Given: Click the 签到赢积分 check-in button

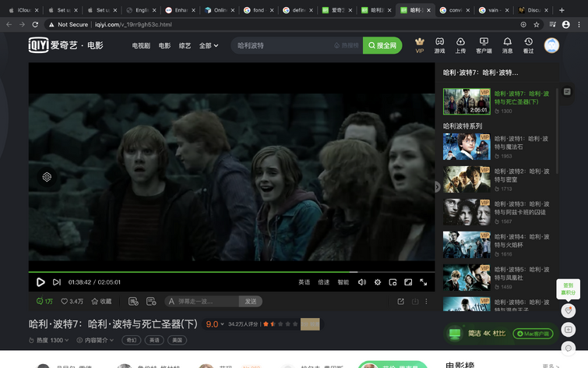Looking at the screenshot, I should pyautogui.click(x=568, y=288).
